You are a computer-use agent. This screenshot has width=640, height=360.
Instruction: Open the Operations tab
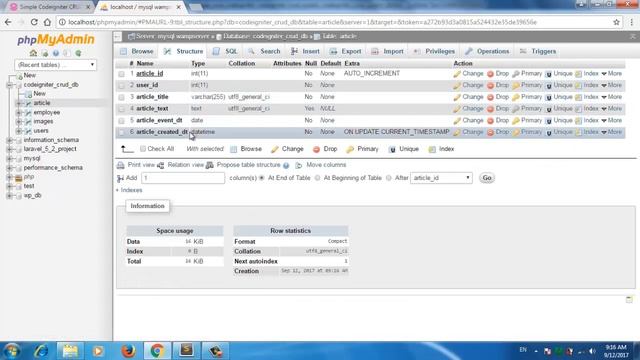487,51
